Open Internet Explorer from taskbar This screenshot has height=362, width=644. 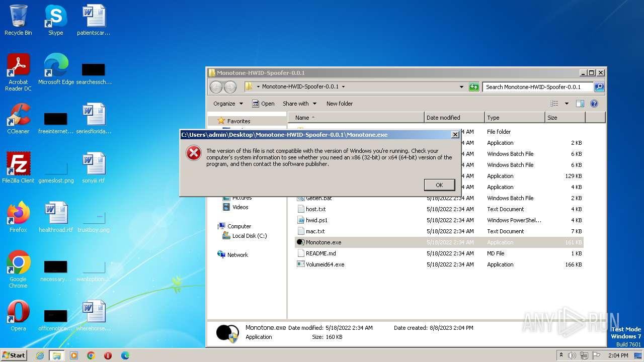pos(40,355)
